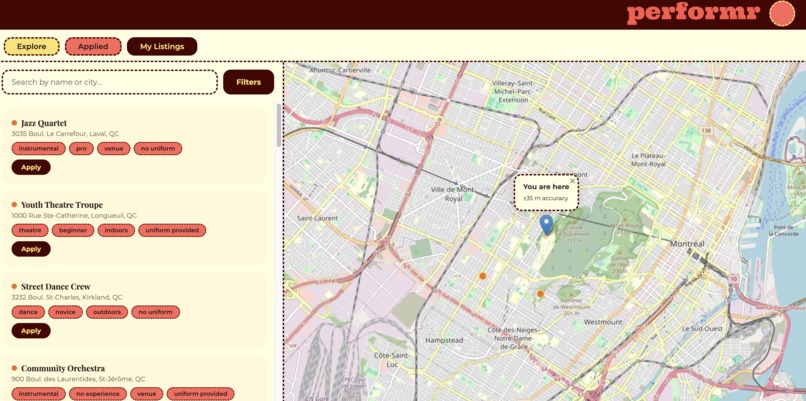Select the indoors tag
This screenshot has height=401, width=806.
116,230
